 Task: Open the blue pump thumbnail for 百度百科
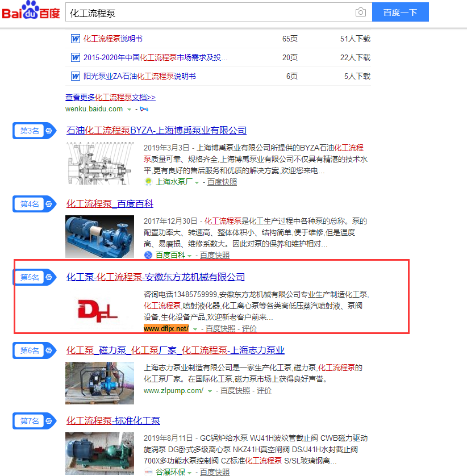[99, 236]
